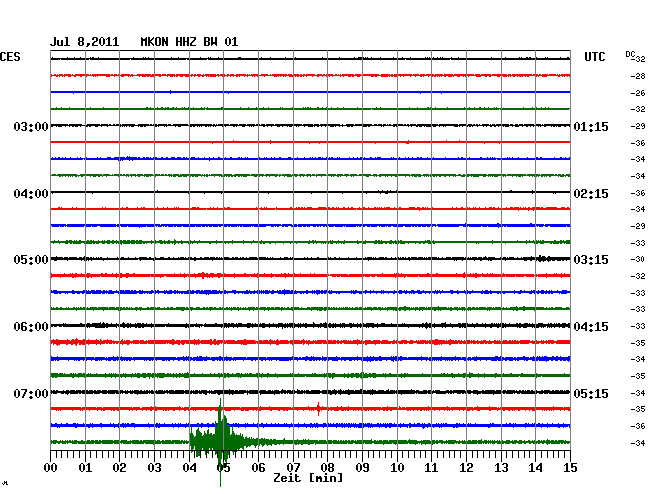650x494 pixels.
Task: Select minute tick label 09
Action: pos(362,468)
